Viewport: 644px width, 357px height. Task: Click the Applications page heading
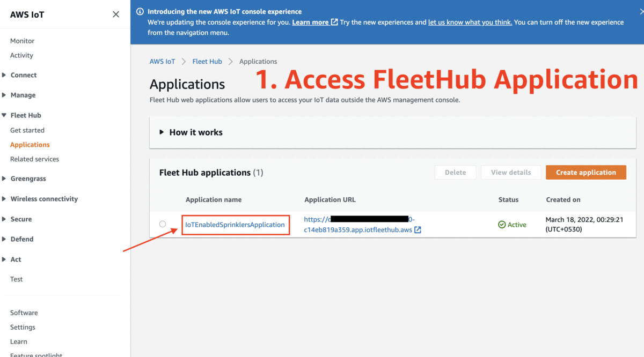pyautogui.click(x=187, y=85)
